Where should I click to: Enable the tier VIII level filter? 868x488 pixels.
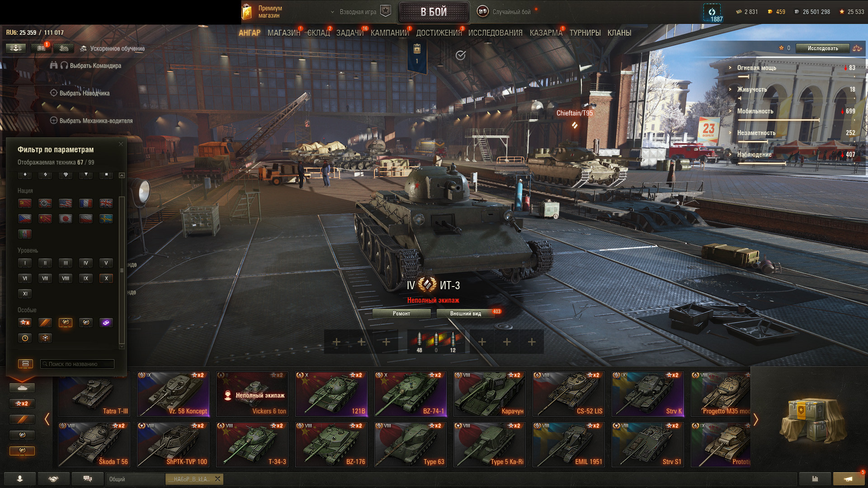[x=66, y=278]
